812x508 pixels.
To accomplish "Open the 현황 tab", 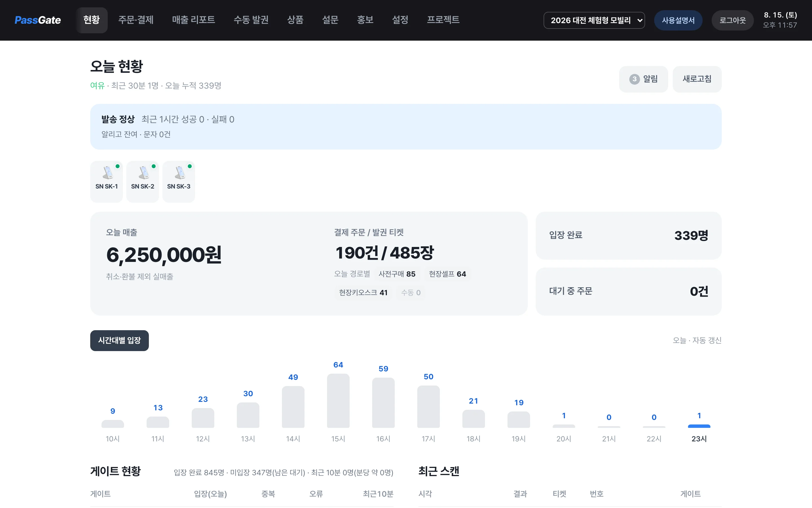I will (92, 20).
